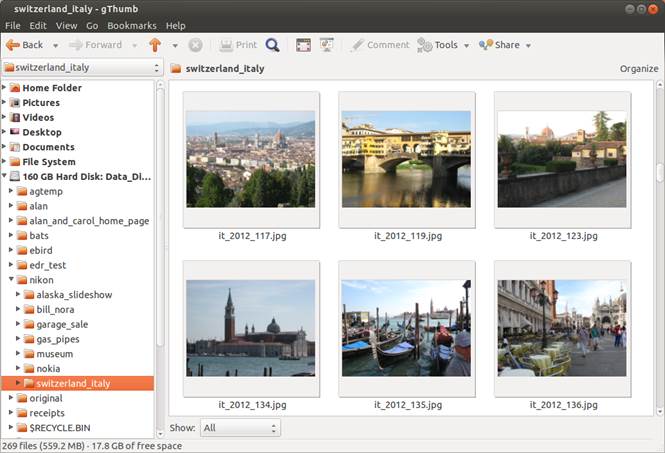
Task: Select the garage_sale folder
Action: [x=62, y=324]
